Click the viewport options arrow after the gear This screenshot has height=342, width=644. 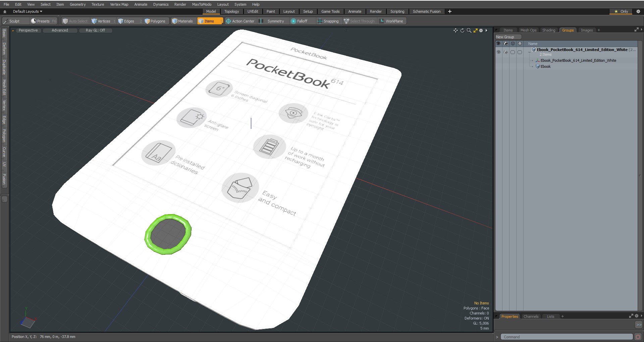click(x=486, y=31)
